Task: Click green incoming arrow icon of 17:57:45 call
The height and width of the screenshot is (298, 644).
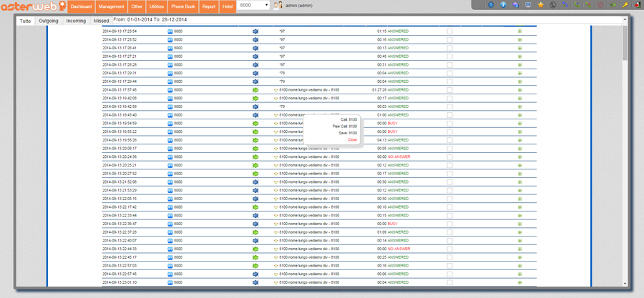Action: (x=255, y=90)
